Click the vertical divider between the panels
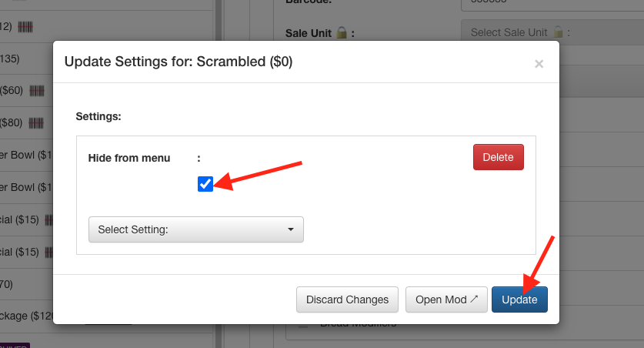644x348 pixels. pos(219,174)
